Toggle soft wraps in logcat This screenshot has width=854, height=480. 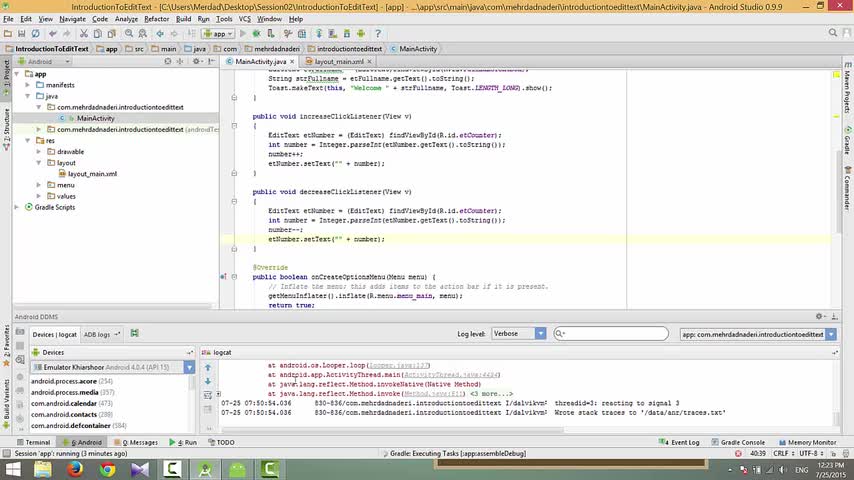tap(208, 395)
